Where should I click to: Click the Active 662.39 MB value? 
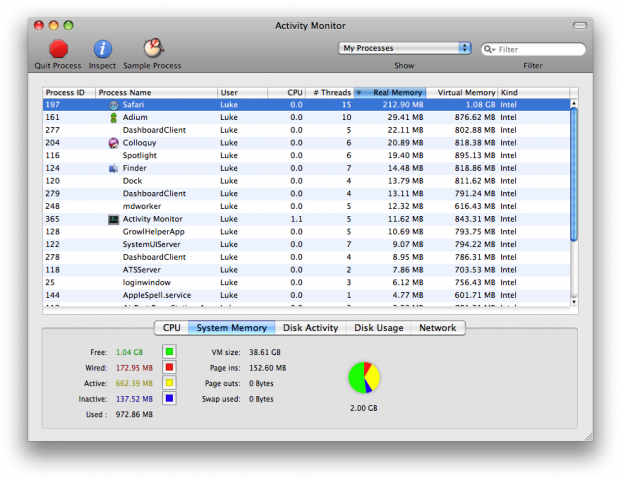[134, 383]
